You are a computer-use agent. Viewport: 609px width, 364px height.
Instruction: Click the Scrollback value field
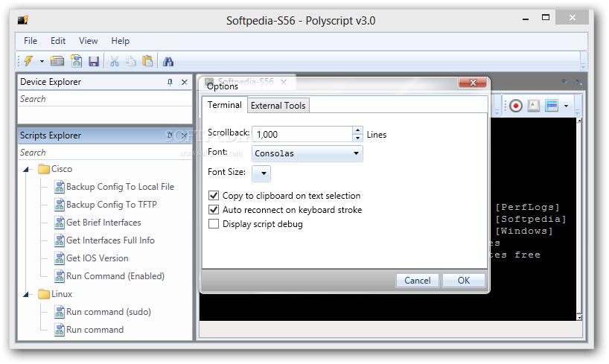click(x=302, y=135)
